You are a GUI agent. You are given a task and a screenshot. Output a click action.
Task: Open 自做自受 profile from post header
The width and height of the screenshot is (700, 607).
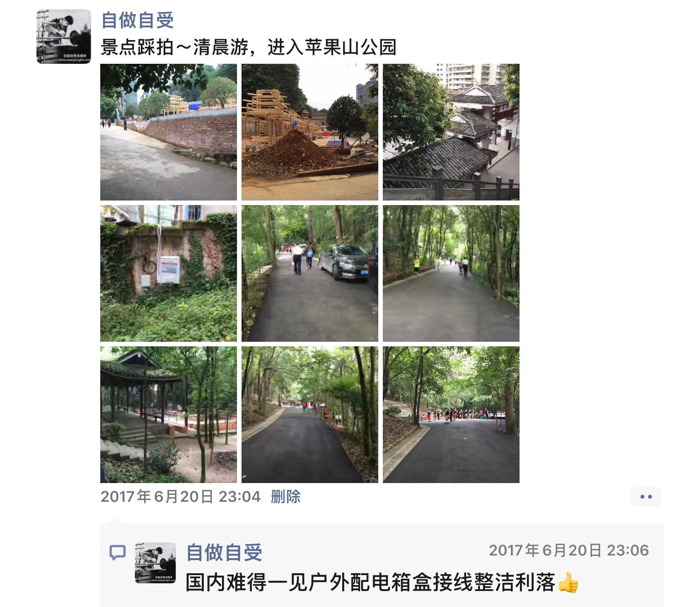click(138, 21)
